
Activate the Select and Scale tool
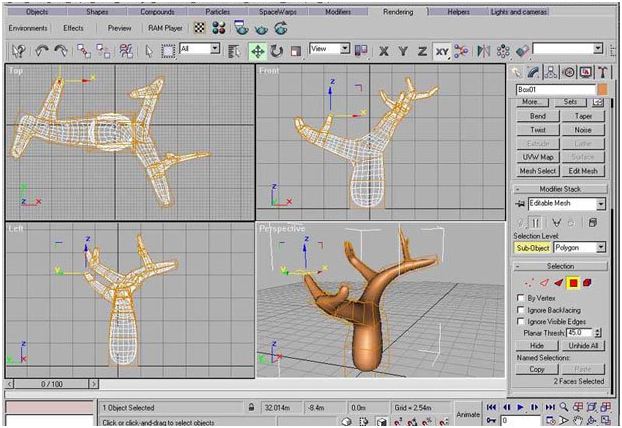pos(296,51)
